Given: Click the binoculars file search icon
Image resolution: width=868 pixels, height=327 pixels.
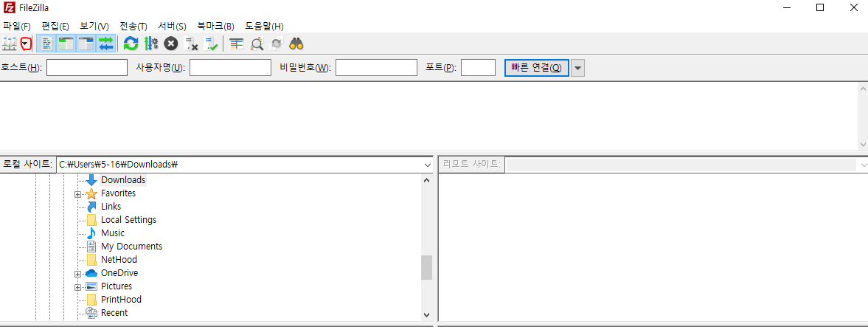Looking at the screenshot, I should click(x=296, y=44).
